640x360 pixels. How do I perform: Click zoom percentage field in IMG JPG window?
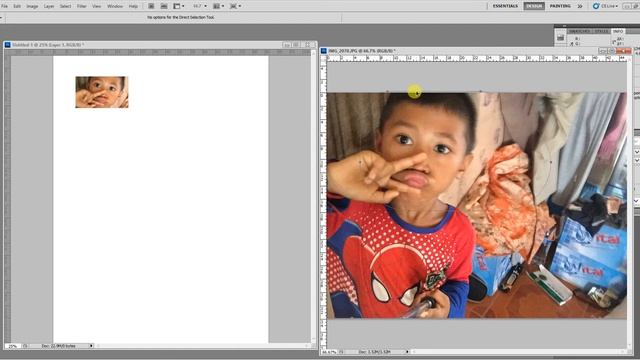pyautogui.click(x=330, y=351)
